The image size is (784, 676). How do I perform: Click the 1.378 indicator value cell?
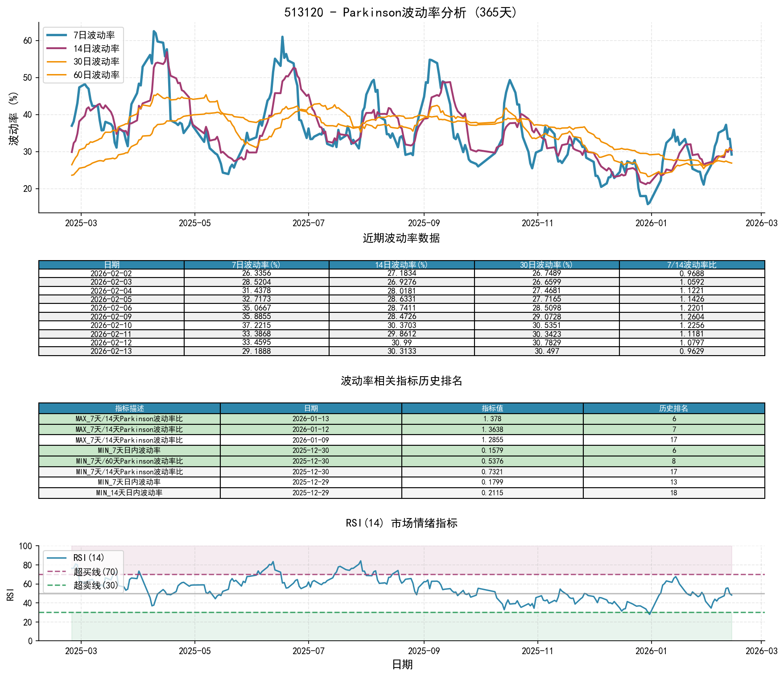(x=492, y=419)
